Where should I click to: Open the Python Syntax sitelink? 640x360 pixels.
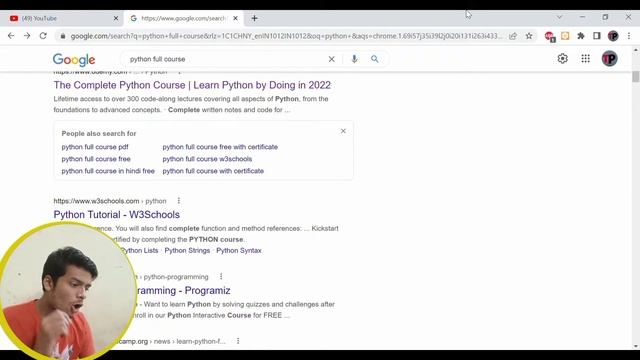[x=239, y=251]
